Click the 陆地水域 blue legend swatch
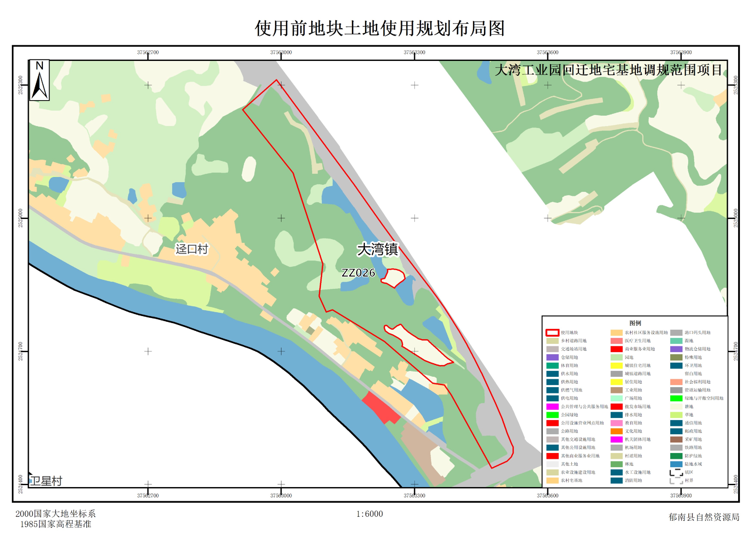The width and height of the screenshot is (756, 534). pyautogui.click(x=676, y=464)
